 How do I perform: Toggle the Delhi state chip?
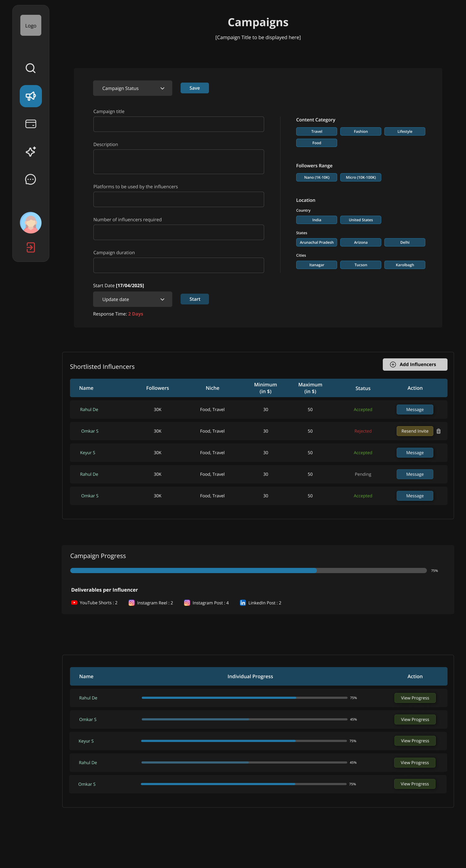(405, 242)
